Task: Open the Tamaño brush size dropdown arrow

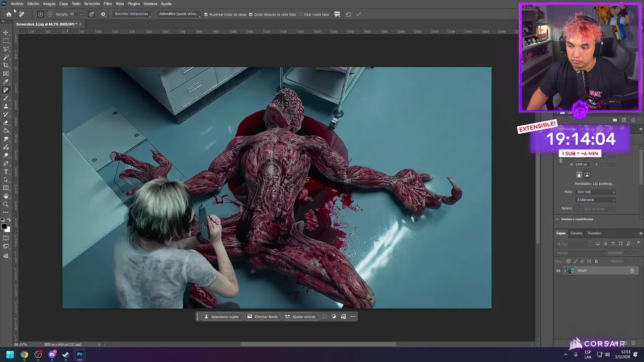Action: click(x=80, y=14)
